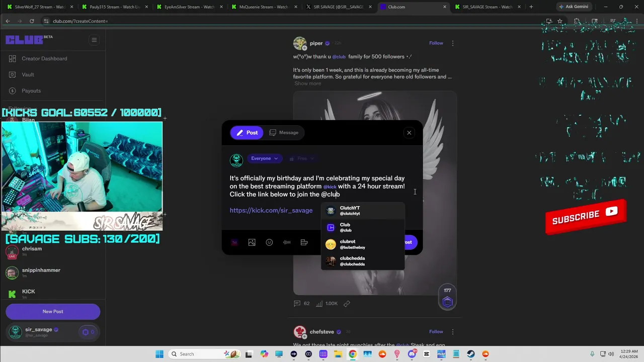Open a new browser tab with plus
This screenshot has width=644, height=362.
pos(531,7)
